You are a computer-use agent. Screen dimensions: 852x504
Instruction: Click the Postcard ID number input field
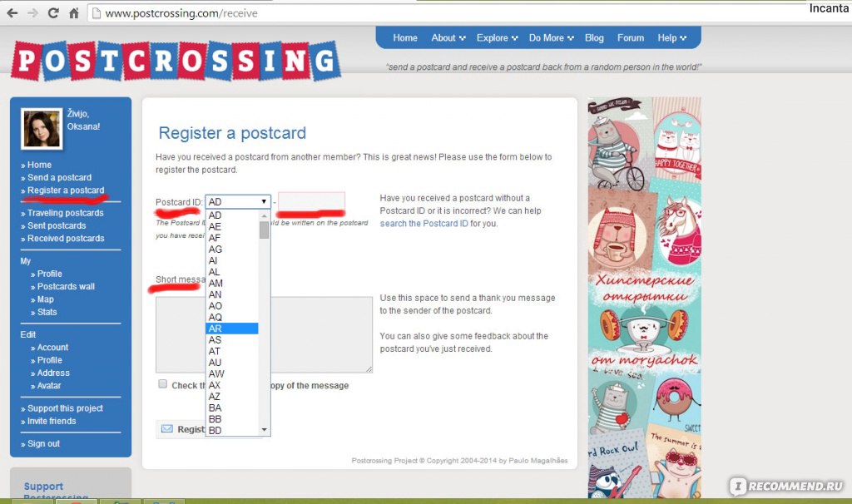click(x=311, y=201)
